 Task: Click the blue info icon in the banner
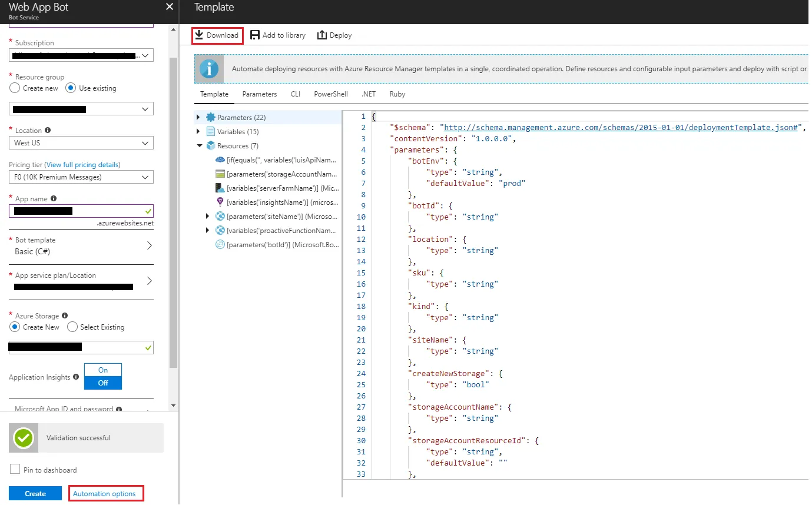click(x=209, y=69)
